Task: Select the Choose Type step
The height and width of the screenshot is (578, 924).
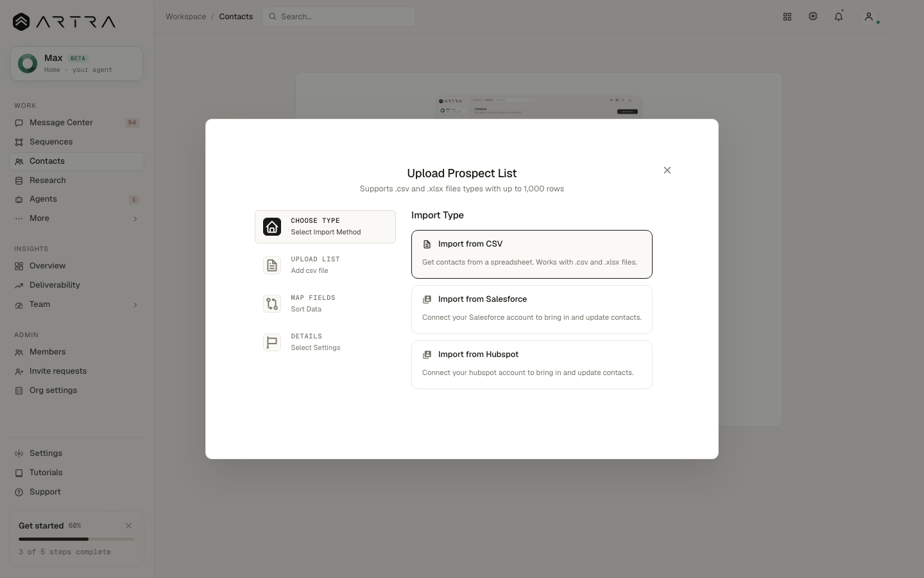Action: pos(325,227)
